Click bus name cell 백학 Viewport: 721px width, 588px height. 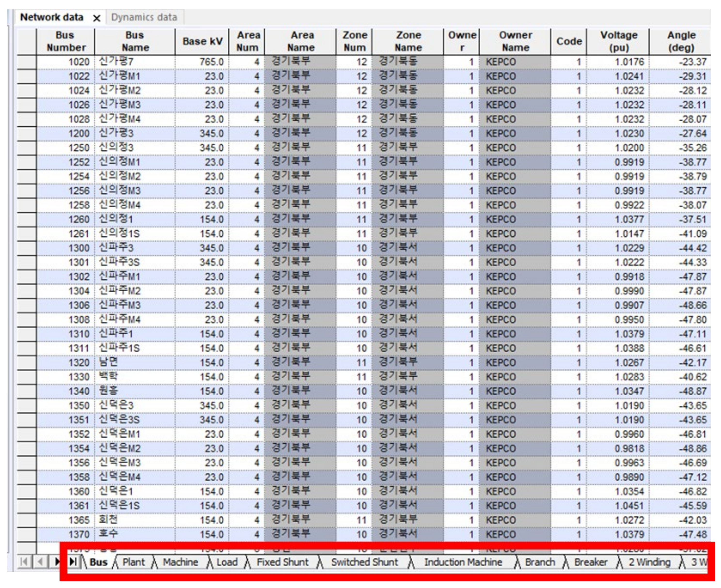pos(135,377)
